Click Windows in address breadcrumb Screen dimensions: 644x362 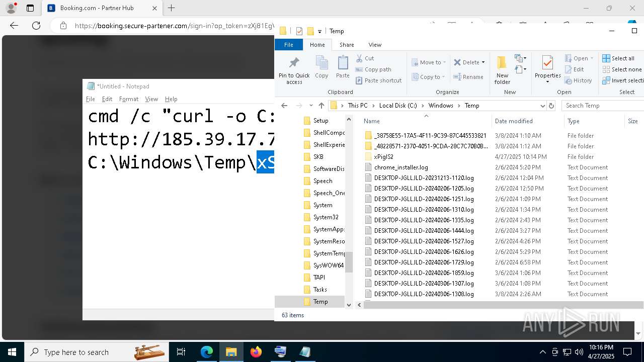[x=441, y=106]
